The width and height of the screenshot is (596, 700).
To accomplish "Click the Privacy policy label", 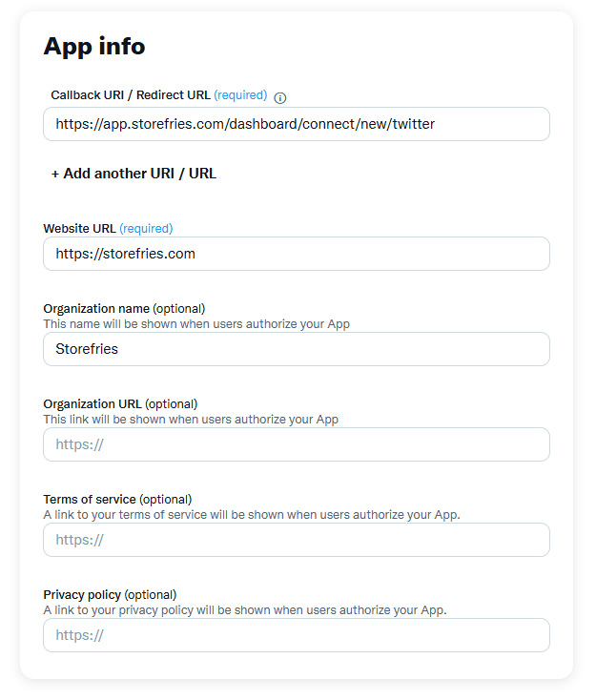I will [82, 594].
